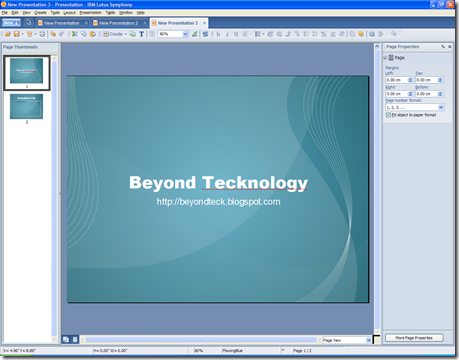Click the Top margin stepper arrows
Viewport: 459px width, 360px height.
[440, 80]
